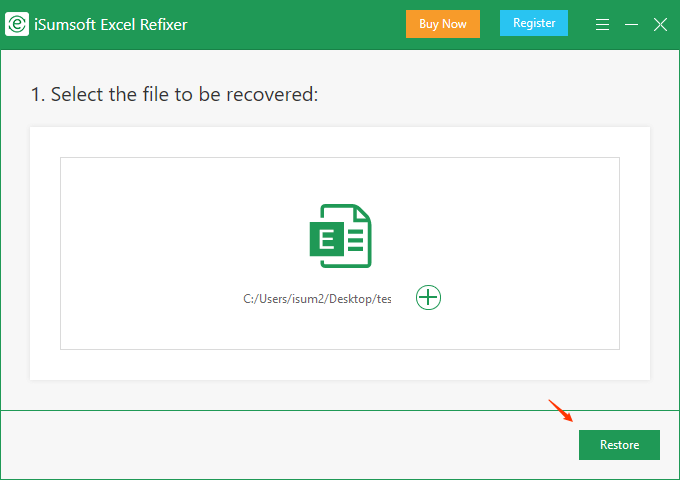The image size is (680, 480).
Task: Open the hamburger menu icon
Action: [x=602, y=24]
